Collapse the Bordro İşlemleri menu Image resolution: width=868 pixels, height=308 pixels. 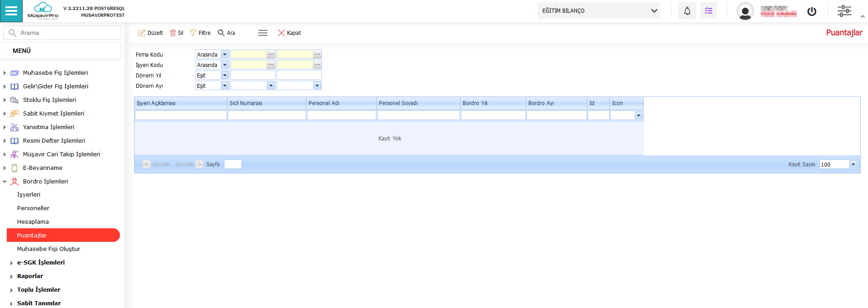5,181
